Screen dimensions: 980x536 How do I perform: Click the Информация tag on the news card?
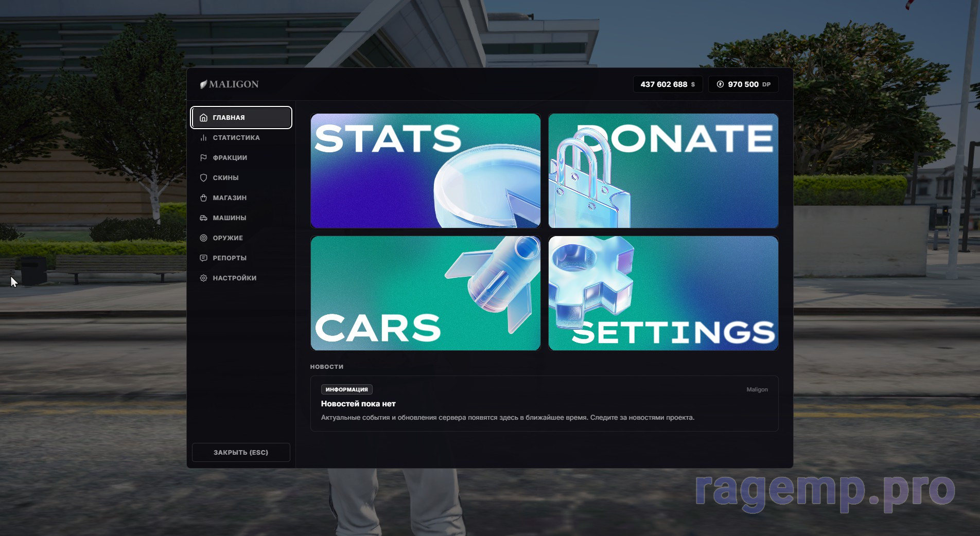(x=346, y=389)
